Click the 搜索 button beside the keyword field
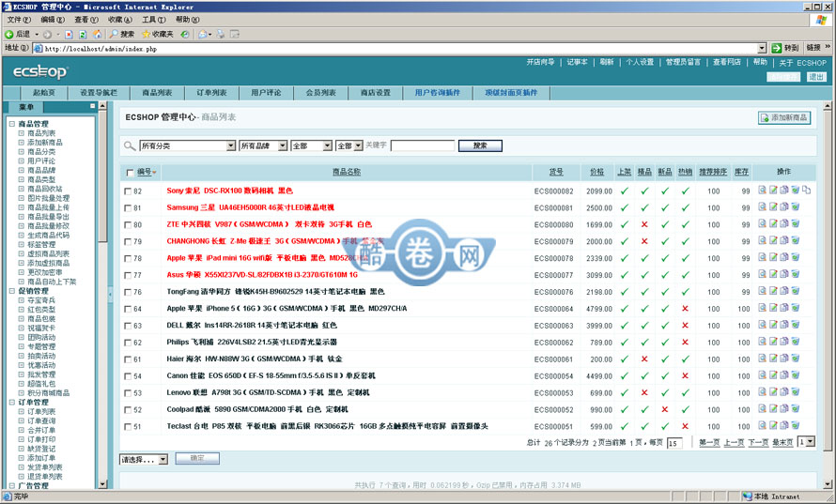836x504 pixels. (480, 146)
